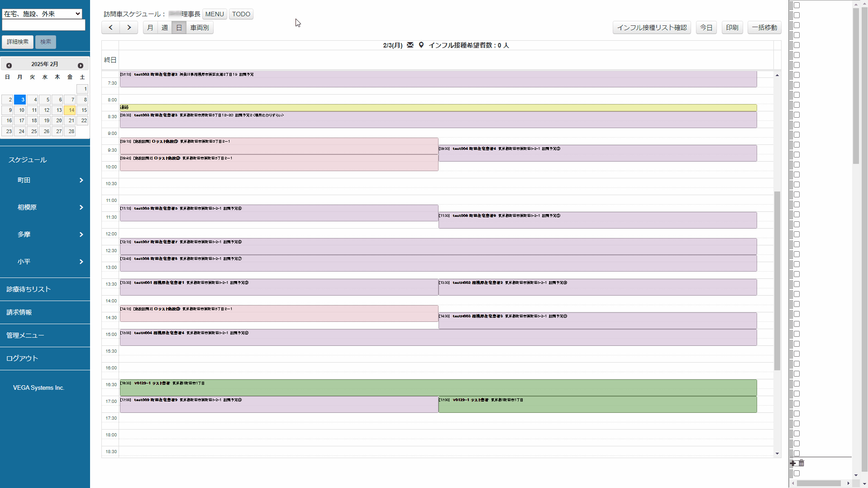Show previous month in the mini calendar
The image size is (868, 488).
tap(9, 66)
